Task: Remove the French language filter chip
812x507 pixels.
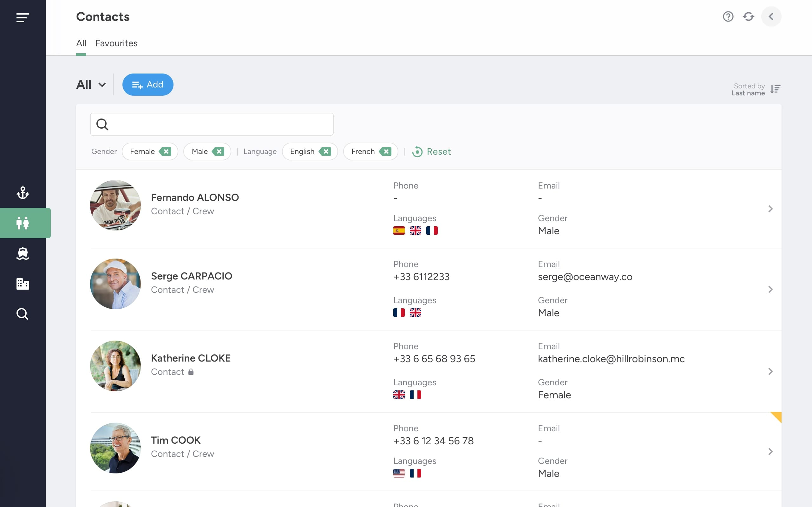Action: click(385, 151)
